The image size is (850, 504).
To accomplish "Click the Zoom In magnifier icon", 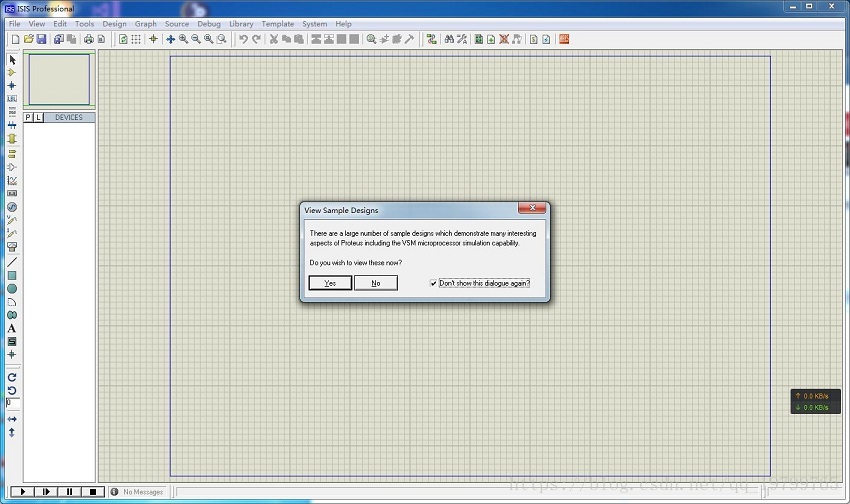I will click(183, 39).
